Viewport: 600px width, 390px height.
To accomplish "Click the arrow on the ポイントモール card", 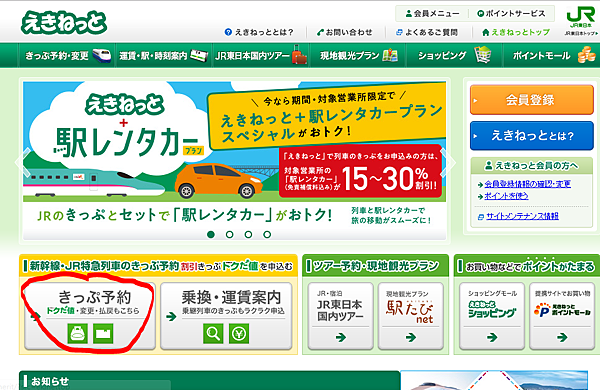I will pyautogui.click(x=562, y=337).
